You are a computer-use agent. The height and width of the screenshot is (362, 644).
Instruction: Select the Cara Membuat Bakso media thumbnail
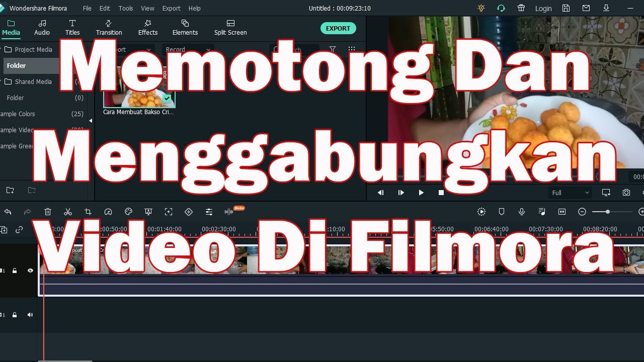pos(139,88)
